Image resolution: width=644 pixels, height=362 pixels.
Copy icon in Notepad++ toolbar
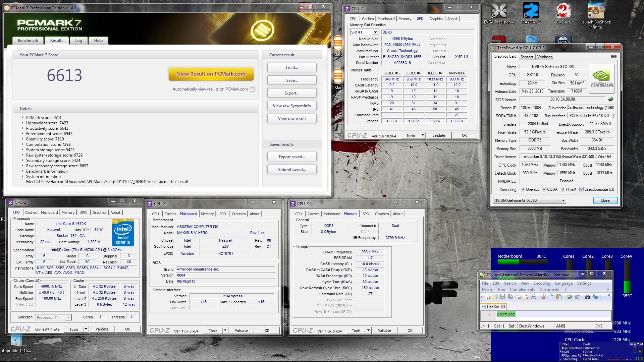551,297
